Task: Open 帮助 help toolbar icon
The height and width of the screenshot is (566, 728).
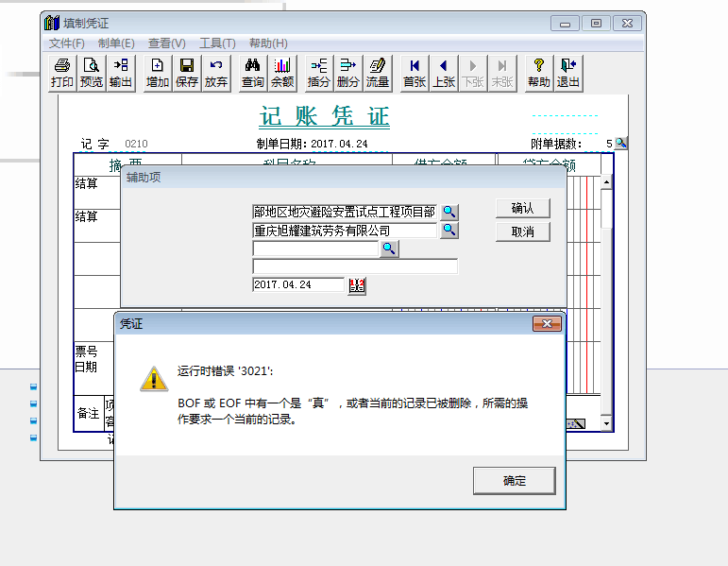Action: click(x=539, y=73)
